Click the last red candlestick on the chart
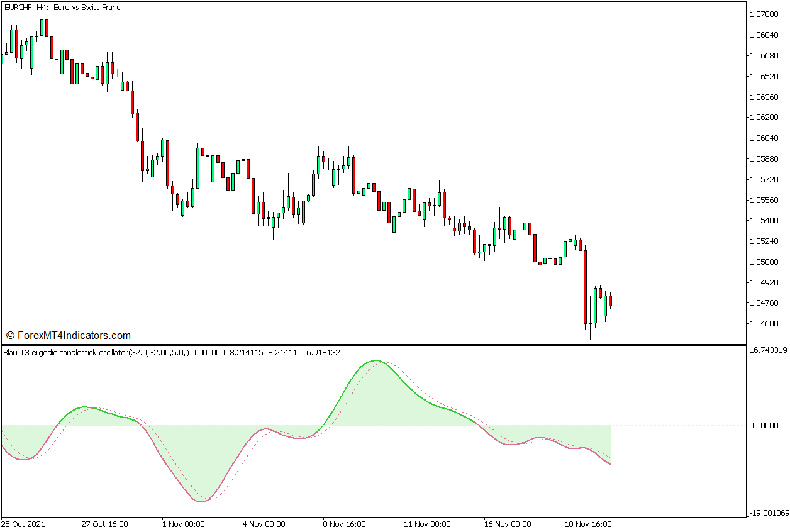The height and width of the screenshot is (532, 790). click(x=610, y=301)
